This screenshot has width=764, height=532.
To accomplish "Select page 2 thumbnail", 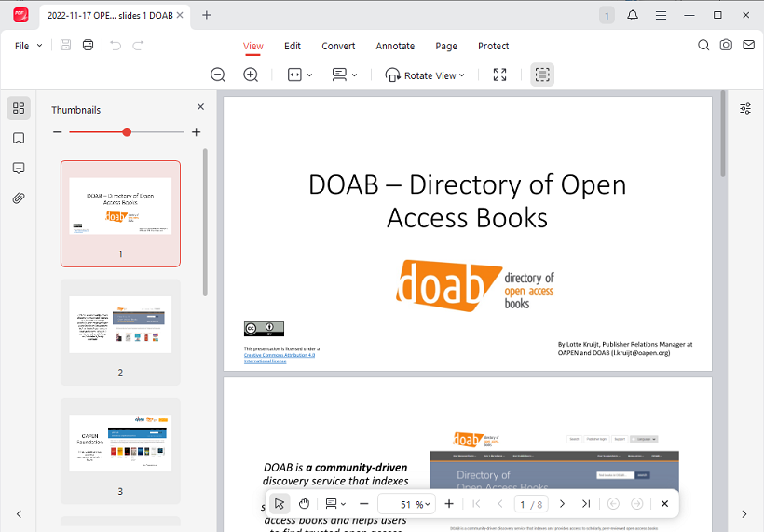I will point(120,333).
